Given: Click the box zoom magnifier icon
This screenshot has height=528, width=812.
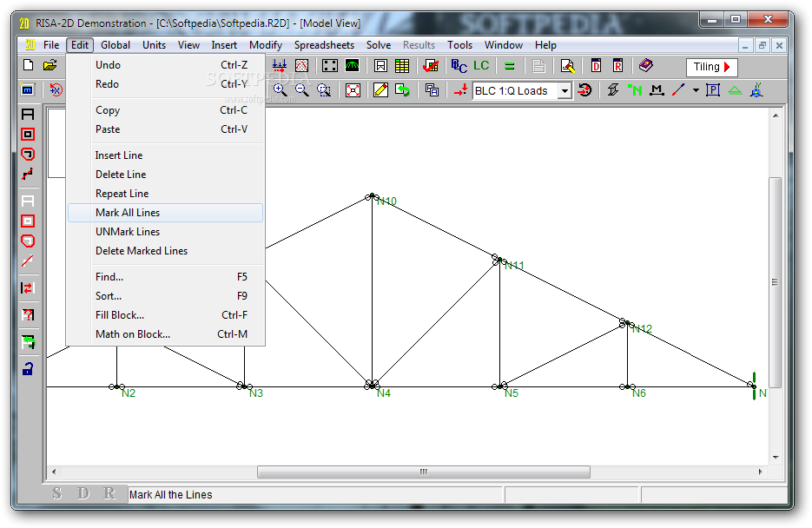Looking at the screenshot, I should pos(324,90).
